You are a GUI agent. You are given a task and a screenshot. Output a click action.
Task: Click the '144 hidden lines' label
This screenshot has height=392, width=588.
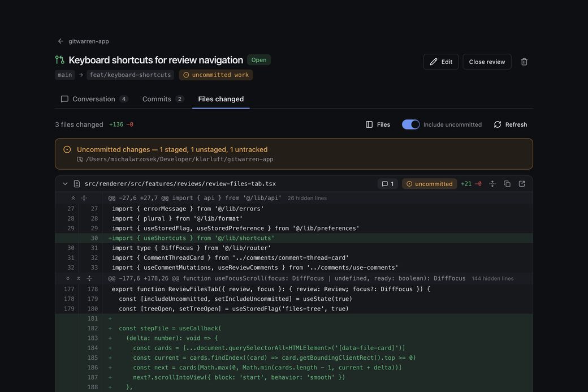point(492,278)
